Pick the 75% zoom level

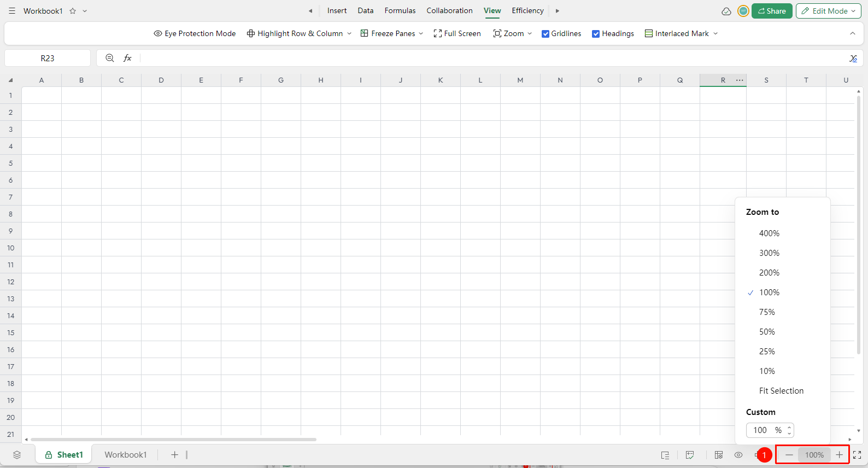point(767,312)
